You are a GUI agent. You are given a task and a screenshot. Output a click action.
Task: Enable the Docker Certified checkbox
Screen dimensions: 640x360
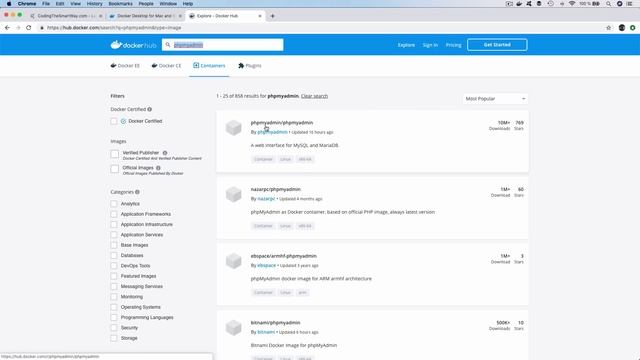114,121
